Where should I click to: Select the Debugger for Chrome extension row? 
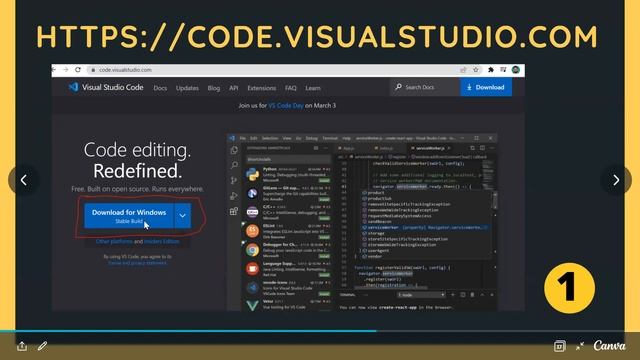pyautogui.click(x=288, y=250)
